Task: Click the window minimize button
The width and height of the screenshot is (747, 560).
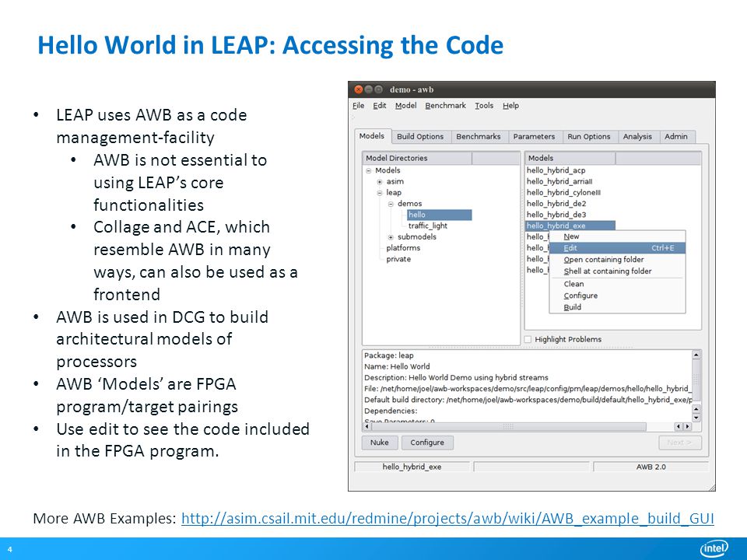Action: [369, 89]
